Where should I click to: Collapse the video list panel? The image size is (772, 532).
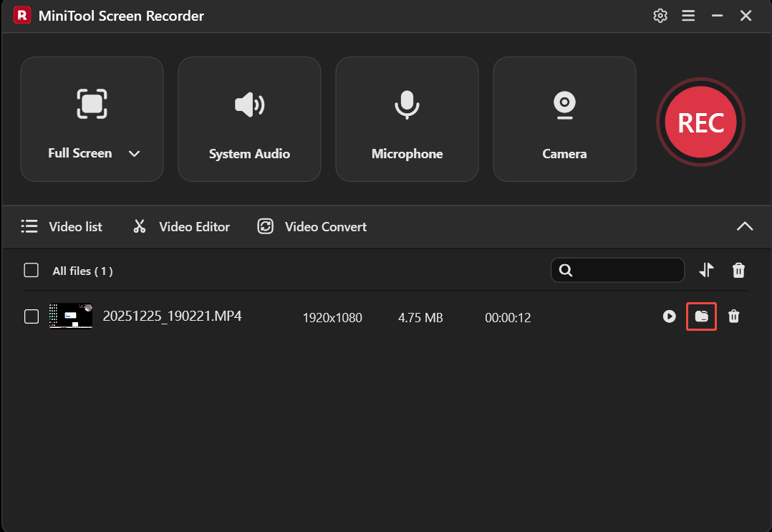[745, 226]
